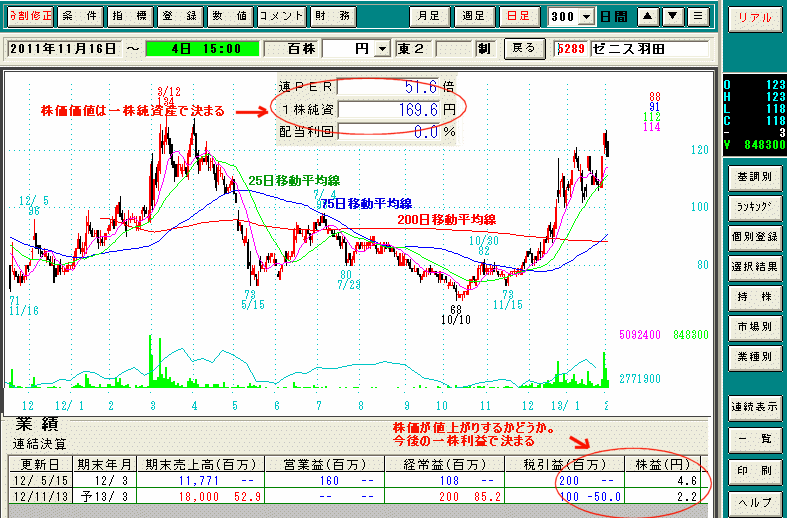Screen dimensions: 787x518
Task: Click the stock code field 5289
Action: coord(571,49)
